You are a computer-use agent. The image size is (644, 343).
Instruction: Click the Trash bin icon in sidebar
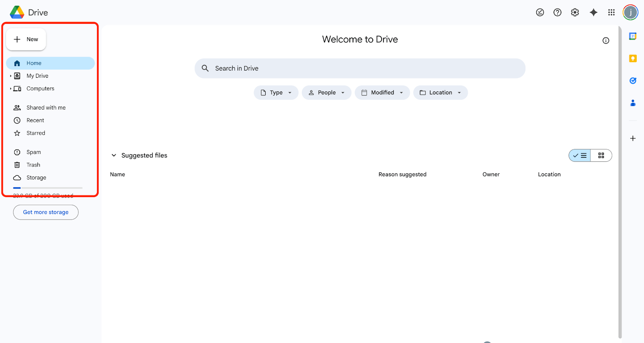(x=17, y=165)
